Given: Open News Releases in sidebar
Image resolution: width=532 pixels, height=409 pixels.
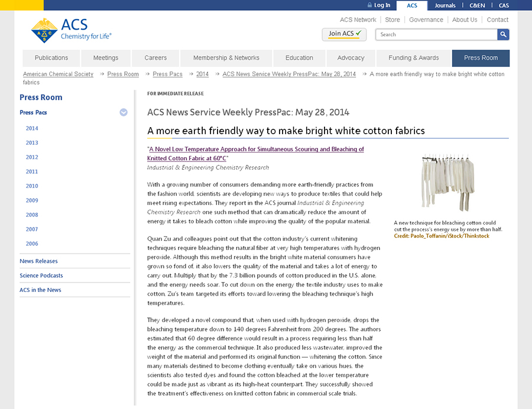Looking at the screenshot, I should point(39,261).
